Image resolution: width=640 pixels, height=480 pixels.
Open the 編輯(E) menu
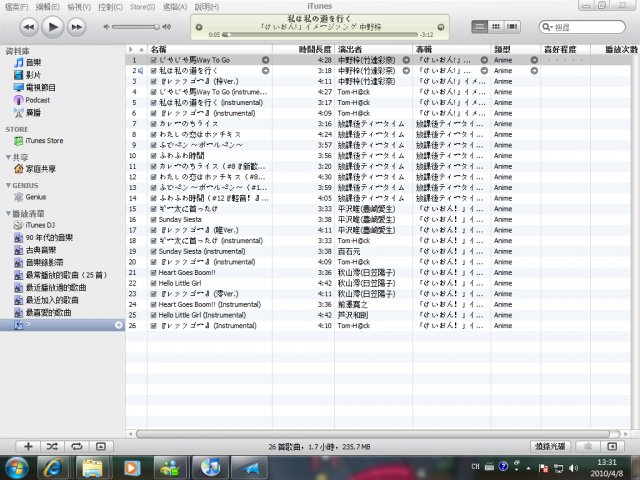(x=47, y=7)
